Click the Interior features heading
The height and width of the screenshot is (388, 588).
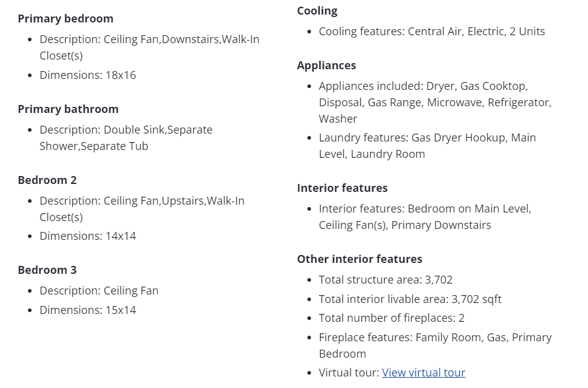pyautogui.click(x=342, y=188)
